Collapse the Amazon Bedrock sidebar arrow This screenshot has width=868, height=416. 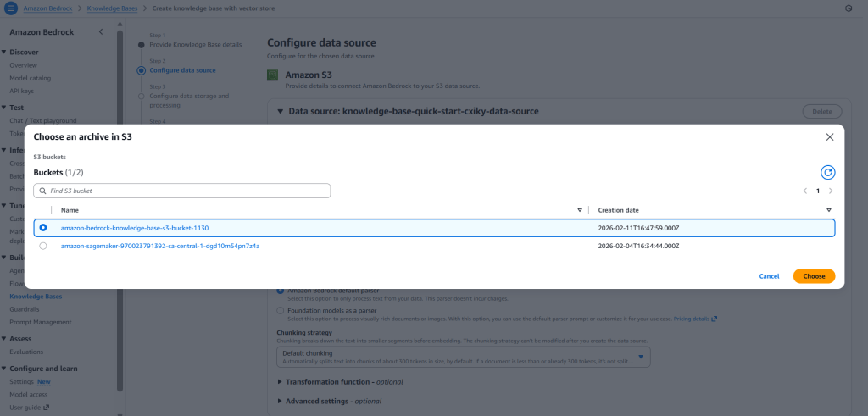(x=101, y=32)
